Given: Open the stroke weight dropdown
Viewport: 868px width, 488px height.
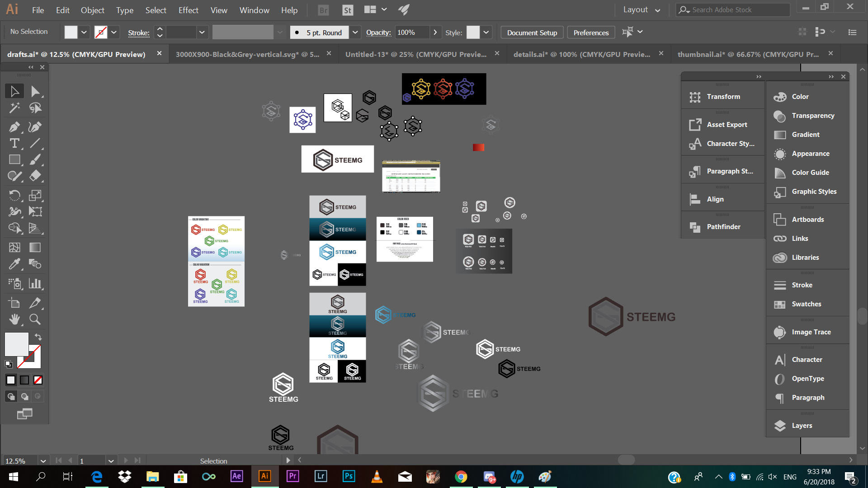Looking at the screenshot, I should tap(202, 32).
